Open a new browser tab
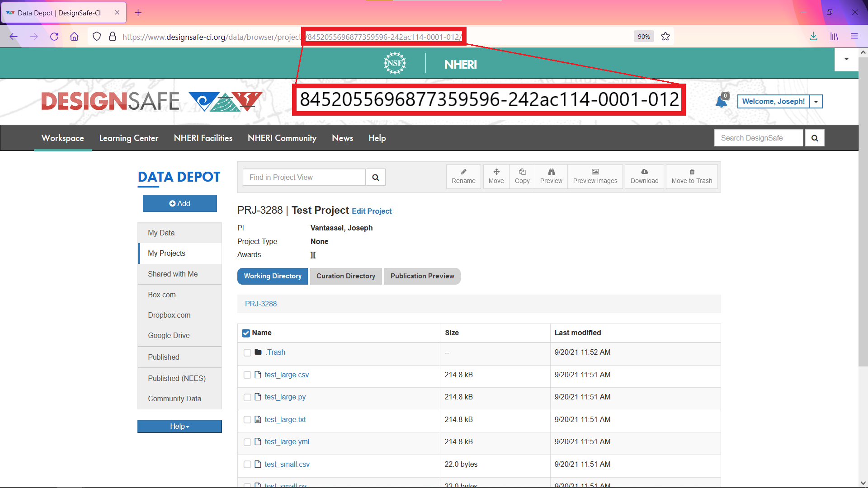Image resolution: width=868 pixels, height=488 pixels. tap(138, 13)
